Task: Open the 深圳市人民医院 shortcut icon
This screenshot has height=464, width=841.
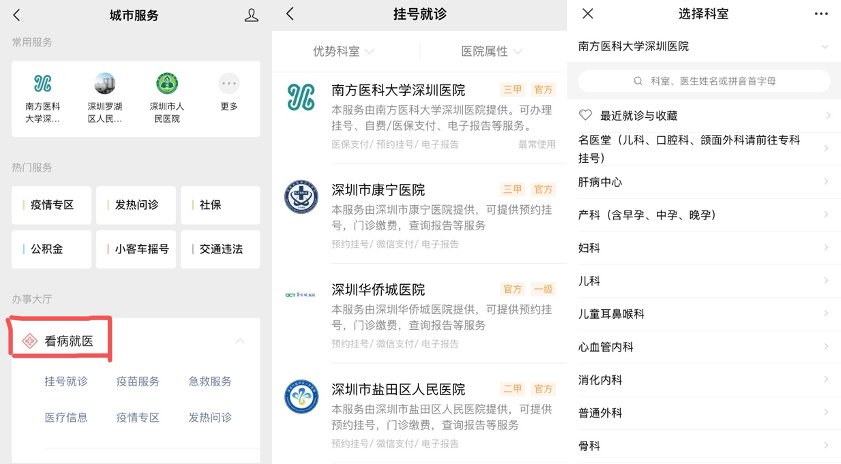Action: pyautogui.click(x=167, y=84)
